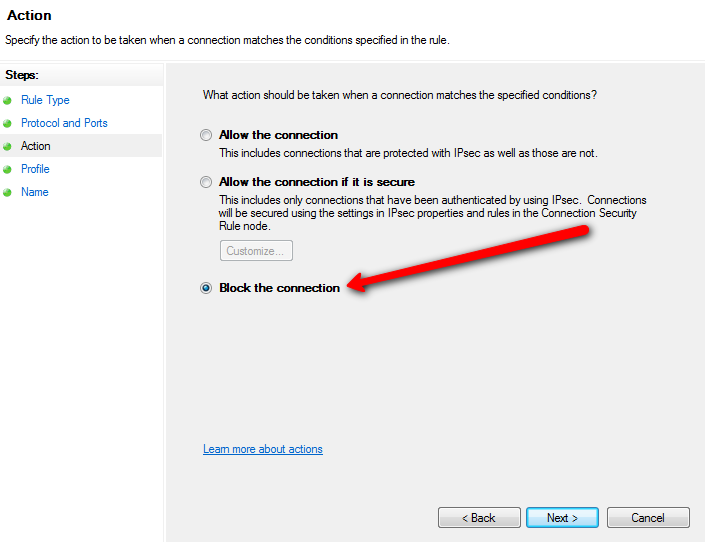Click the Customize... button
705x542 pixels.
pyautogui.click(x=256, y=251)
